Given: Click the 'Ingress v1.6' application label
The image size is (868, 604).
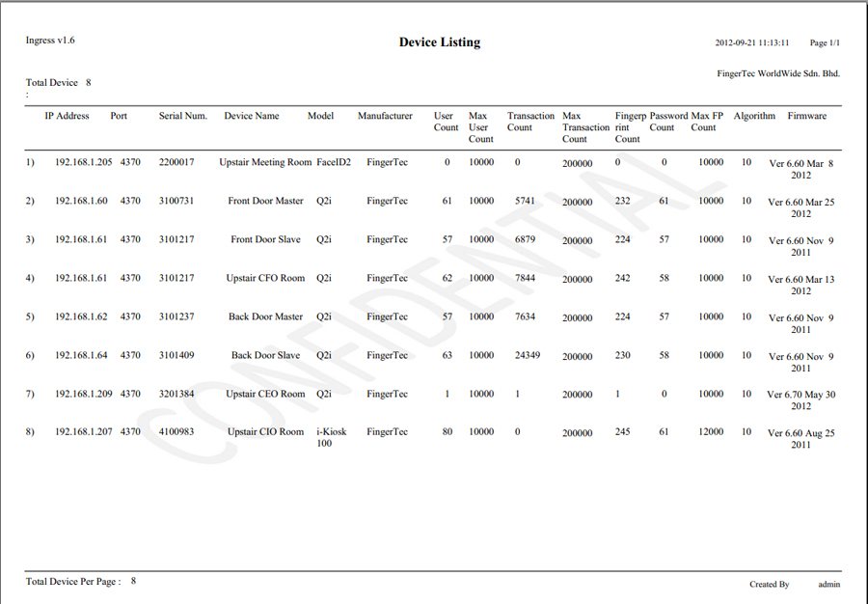Looking at the screenshot, I should pos(50,41).
